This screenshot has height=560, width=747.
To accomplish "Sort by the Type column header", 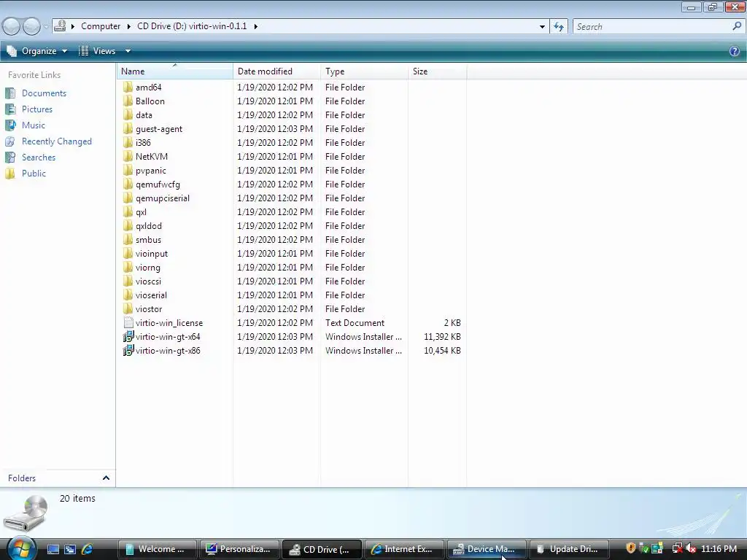I will pos(365,71).
